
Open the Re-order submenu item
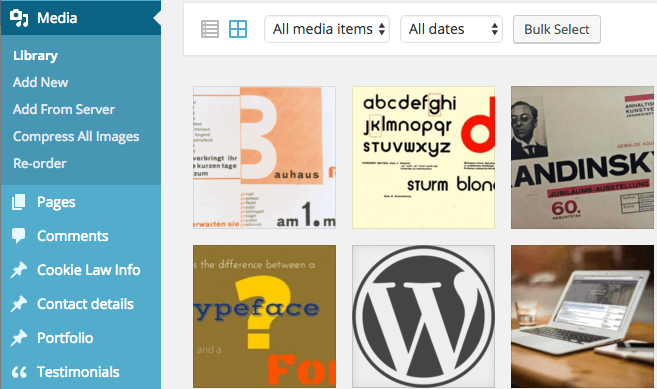tap(40, 163)
